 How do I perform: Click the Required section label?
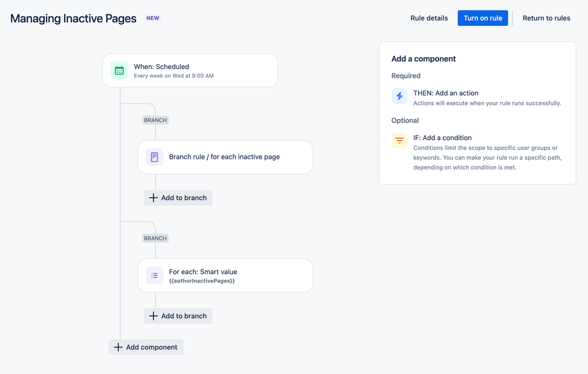[x=406, y=76]
